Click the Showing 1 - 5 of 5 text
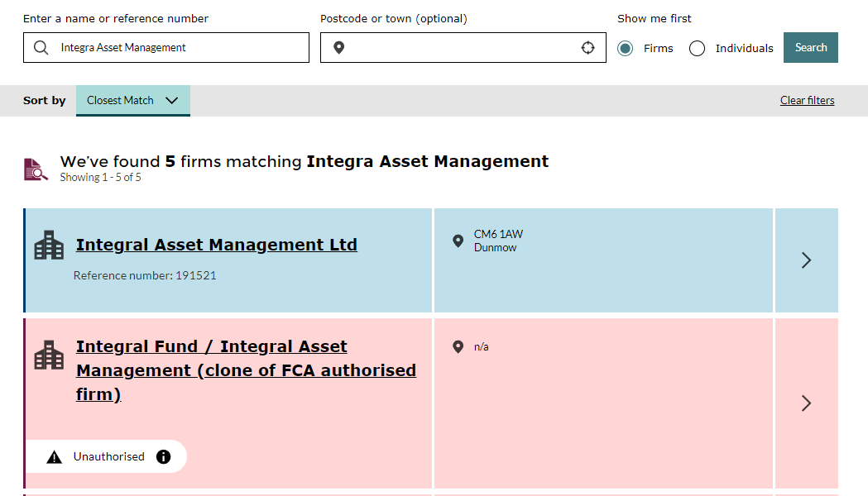This screenshot has height=496, width=868. [x=101, y=178]
